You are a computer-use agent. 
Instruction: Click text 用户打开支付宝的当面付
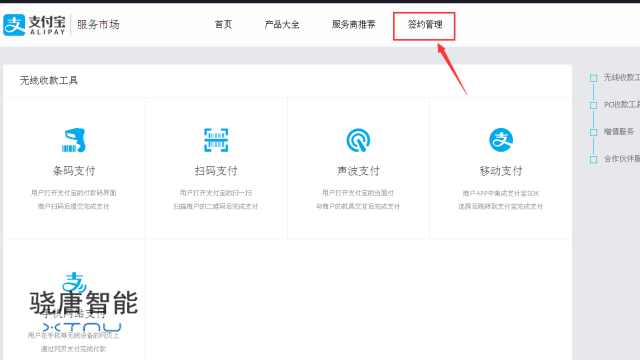point(358,193)
